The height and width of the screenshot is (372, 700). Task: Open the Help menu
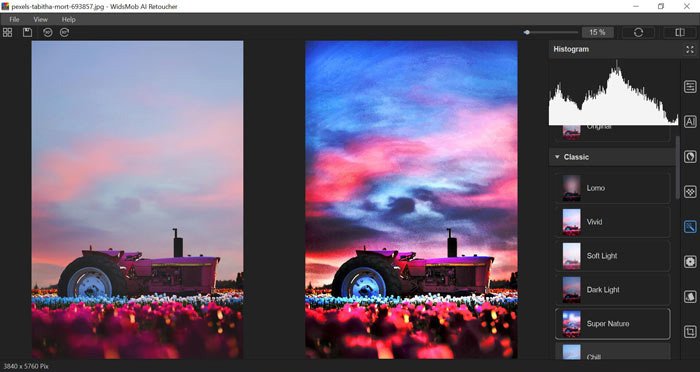(x=68, y=20)
